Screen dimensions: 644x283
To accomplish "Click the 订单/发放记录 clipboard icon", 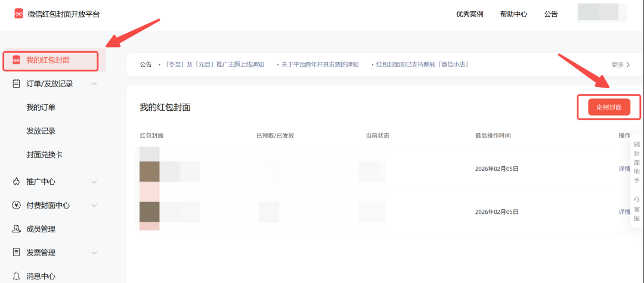I will tap(17, 84).
